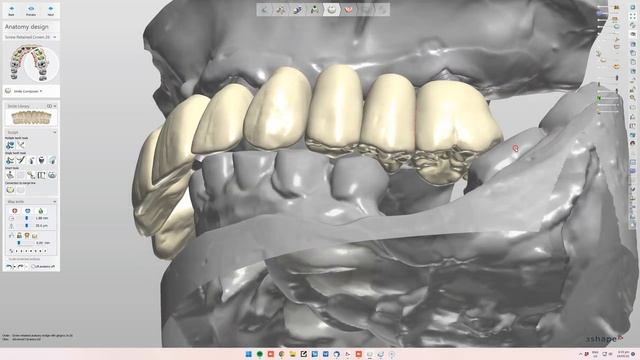Click the magnifier icon in right toolbar
This screenshot has width=640, height=360.
click(633, 98)
